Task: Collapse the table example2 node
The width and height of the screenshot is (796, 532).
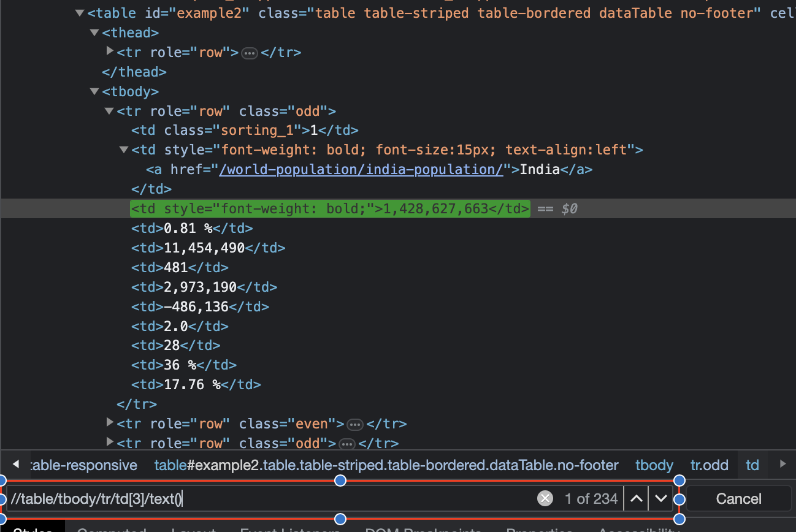Action: pyautogui.click(x=80, y=13)
